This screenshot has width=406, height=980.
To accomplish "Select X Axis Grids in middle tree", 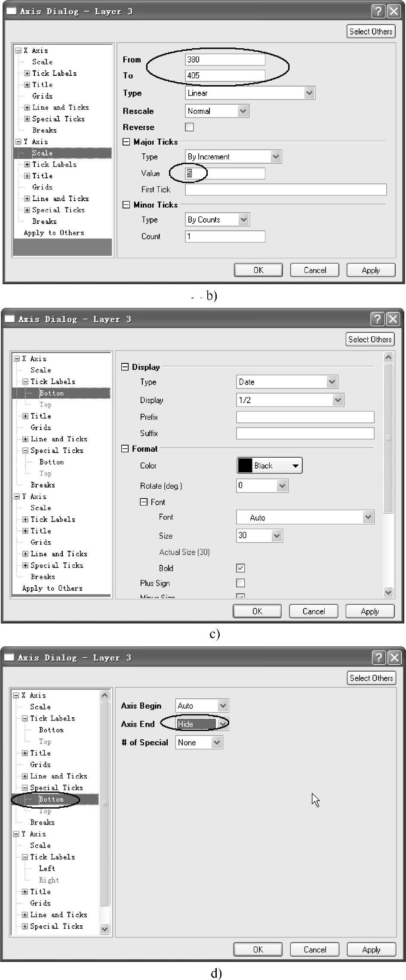I will pyautogui.click(x=40, y=427).
